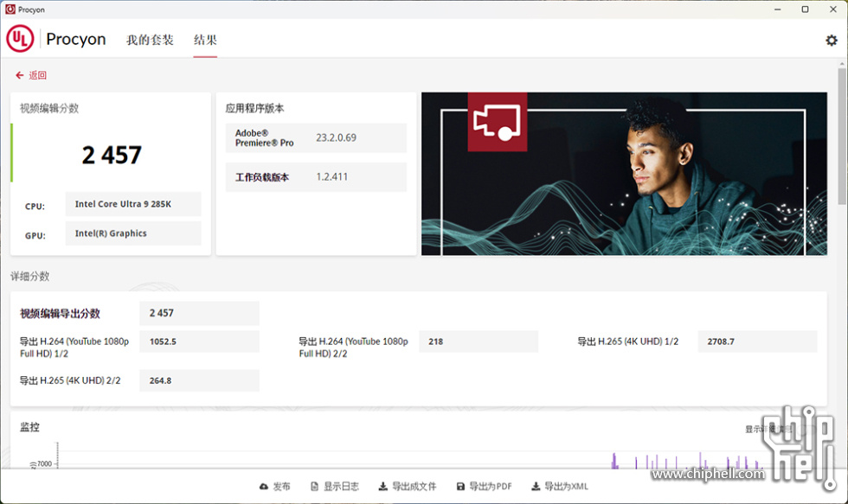This screenshot has width=848, height=504.
Task: Click the Premiere Pro version 23.2.0.69
Action: (x=336, y=137)
